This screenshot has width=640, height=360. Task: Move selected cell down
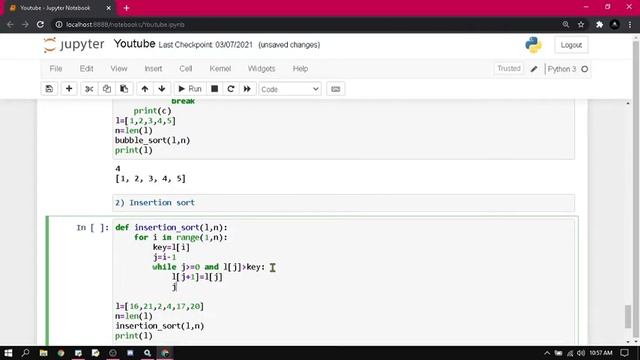tap(162, 89)
